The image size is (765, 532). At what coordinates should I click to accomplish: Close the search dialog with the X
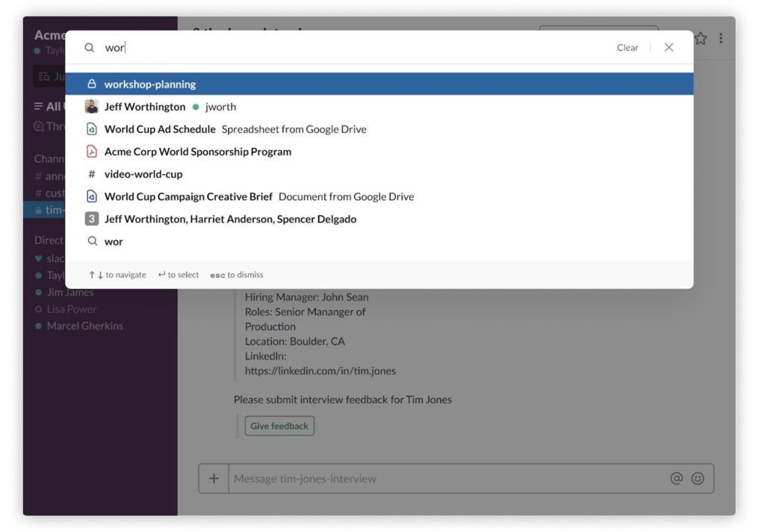[x=669, y=47]
